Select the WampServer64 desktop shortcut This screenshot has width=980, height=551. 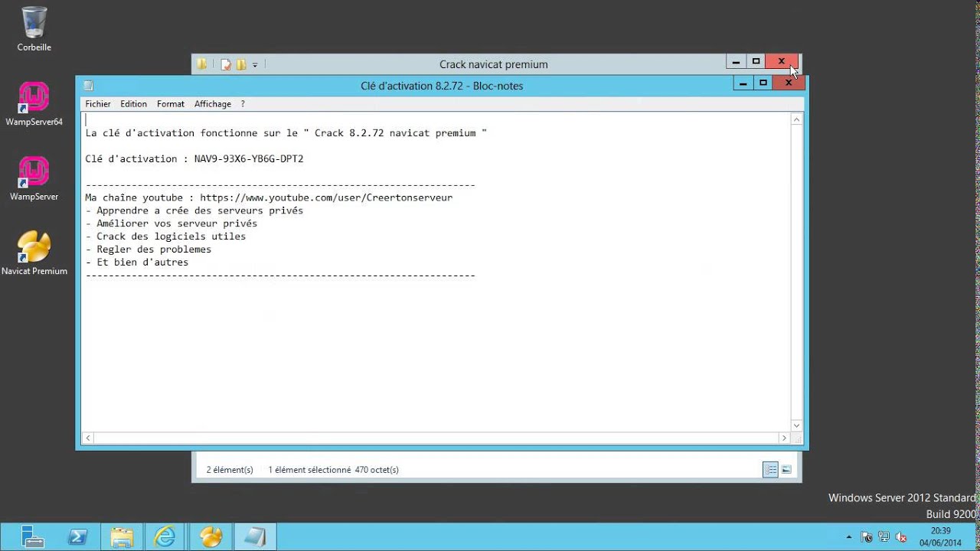[34, 103]
